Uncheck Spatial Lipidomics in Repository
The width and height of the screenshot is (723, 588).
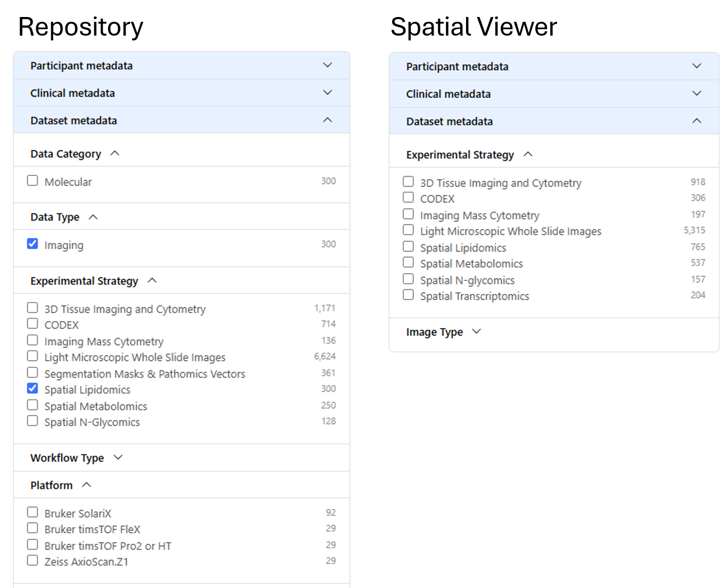coord(32,388)
